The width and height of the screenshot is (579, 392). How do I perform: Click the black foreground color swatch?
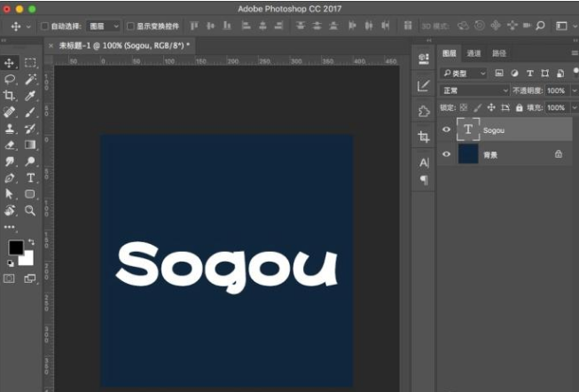16,247
